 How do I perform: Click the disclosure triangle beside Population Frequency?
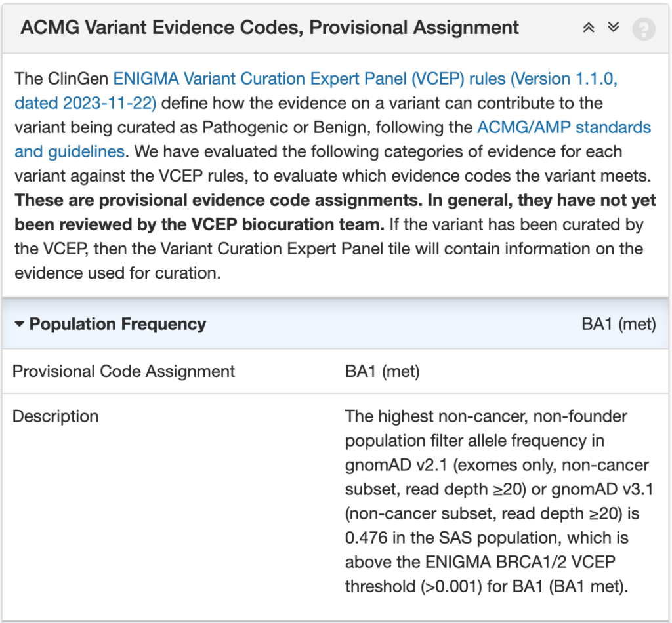[20, 324]
